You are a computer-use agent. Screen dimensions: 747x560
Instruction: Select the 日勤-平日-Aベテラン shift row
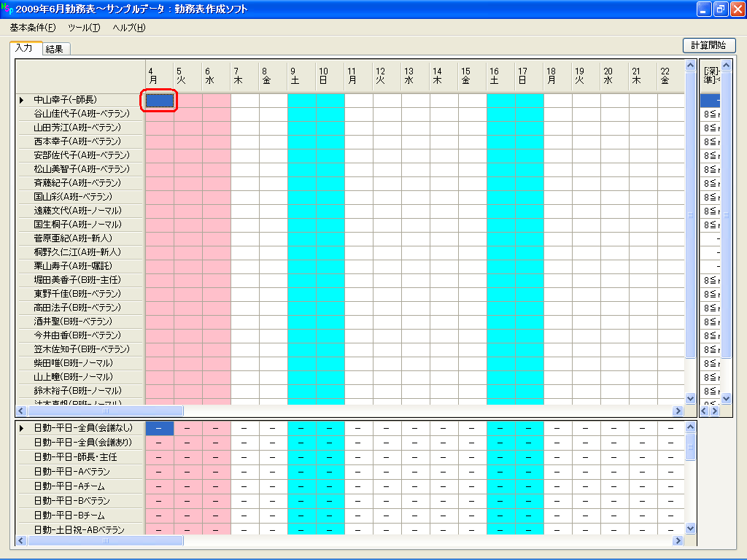click(80, 472)
